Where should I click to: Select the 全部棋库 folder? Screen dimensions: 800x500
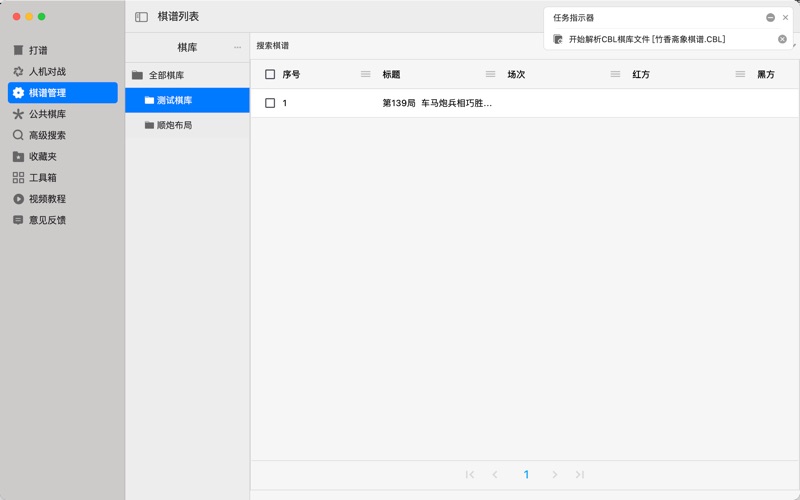click(165, 75)
